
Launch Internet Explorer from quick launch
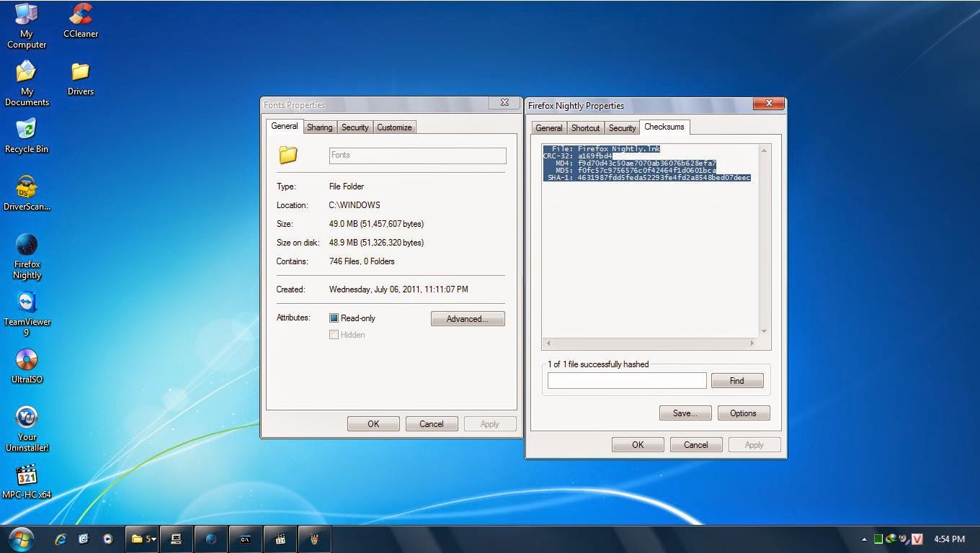pos(61,539)
